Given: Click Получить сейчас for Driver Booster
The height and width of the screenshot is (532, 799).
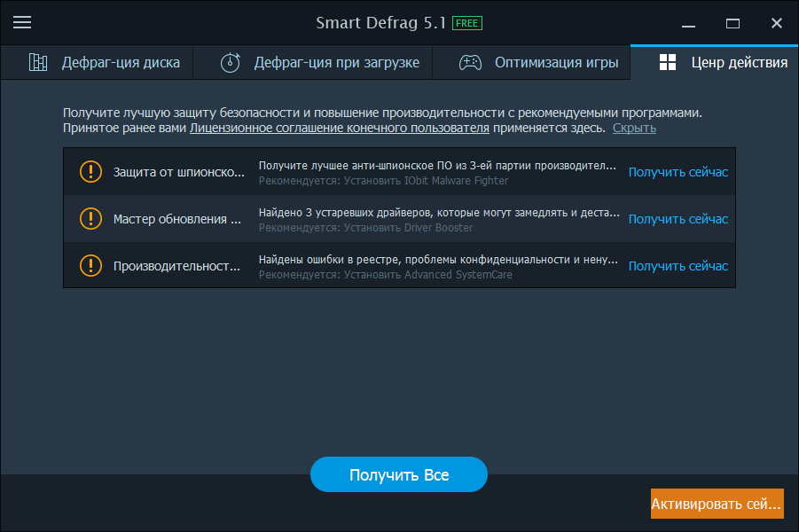Looking at the screenshot, I should click(678, 219).
